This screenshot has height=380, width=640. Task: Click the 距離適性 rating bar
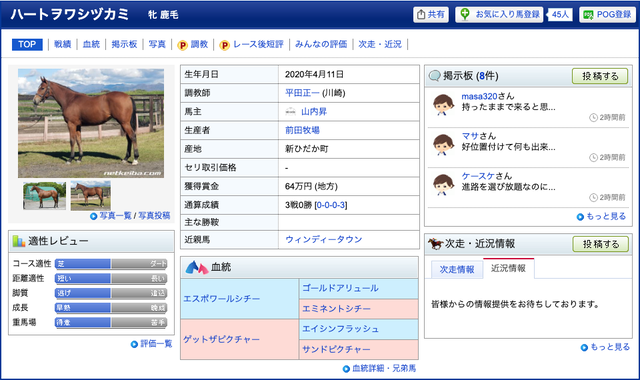pos(111,278)
